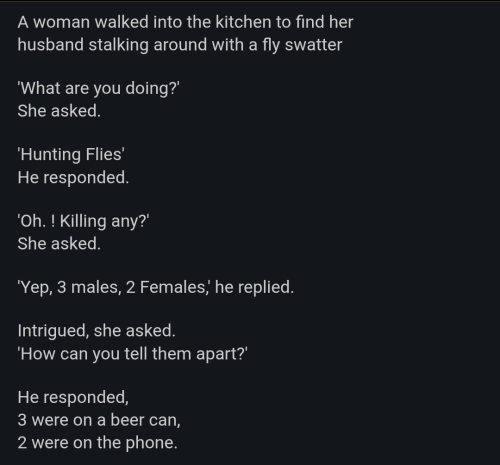Click the second 'She asked.' line

pyautogui.click(x=59, y=243)
